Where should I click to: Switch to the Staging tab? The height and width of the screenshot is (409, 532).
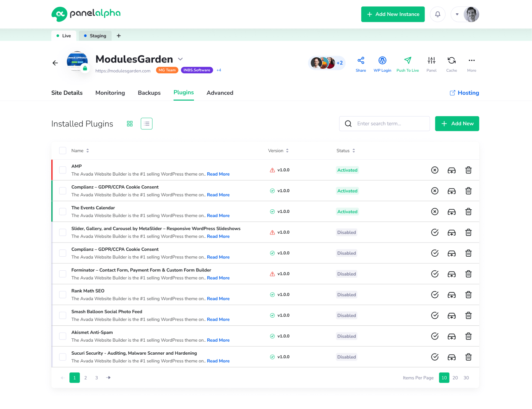95,36
